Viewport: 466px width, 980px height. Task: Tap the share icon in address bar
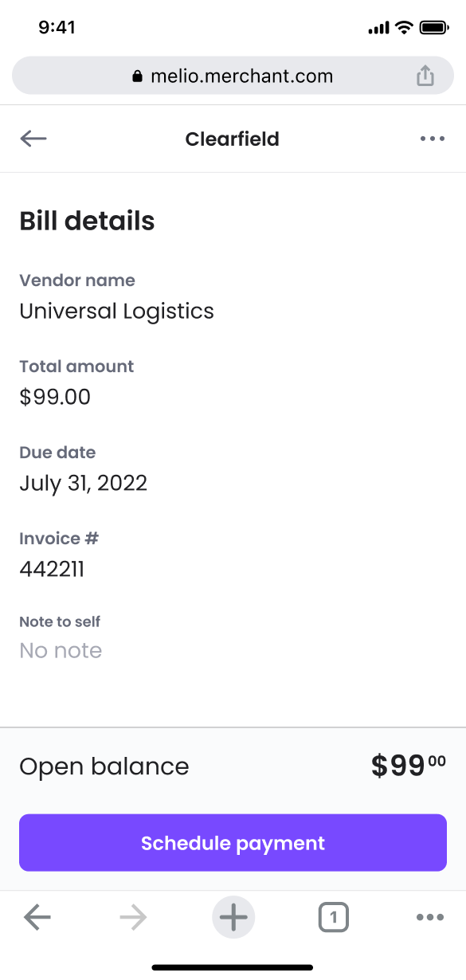pyautogui.click(x=426, y=76)
